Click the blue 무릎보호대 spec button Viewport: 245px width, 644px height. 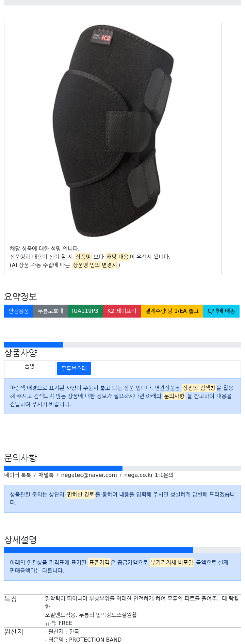point(74,369)
